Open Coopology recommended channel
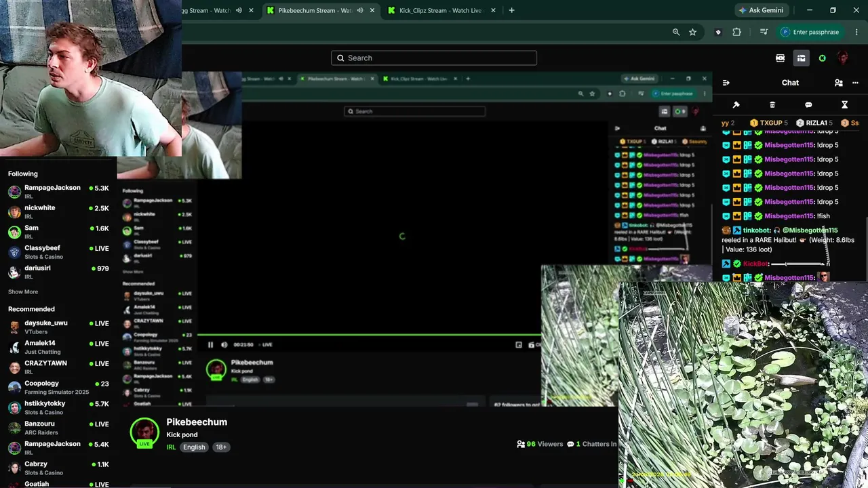The width and height of the screenshot is (868, 488). coord(58,387)
